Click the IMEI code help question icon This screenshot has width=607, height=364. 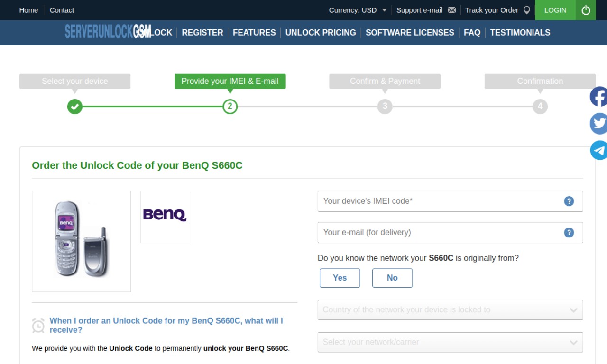click(x=569, y=201)
